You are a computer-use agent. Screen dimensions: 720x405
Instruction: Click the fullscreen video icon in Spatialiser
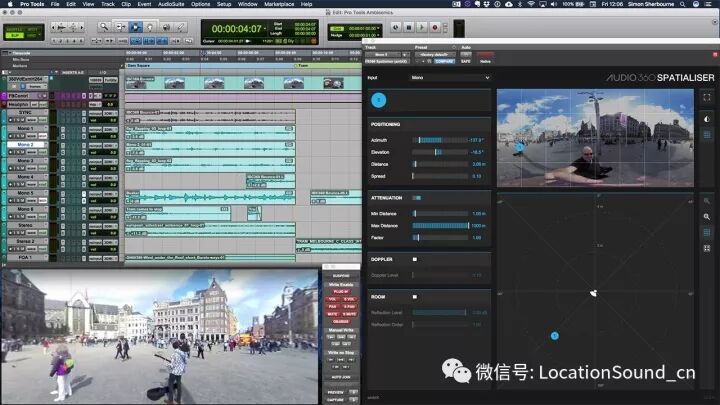(x=707, y=97)
